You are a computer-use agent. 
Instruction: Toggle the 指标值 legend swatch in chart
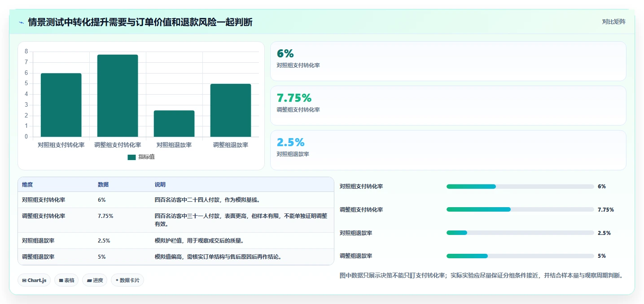coord(131,157)
